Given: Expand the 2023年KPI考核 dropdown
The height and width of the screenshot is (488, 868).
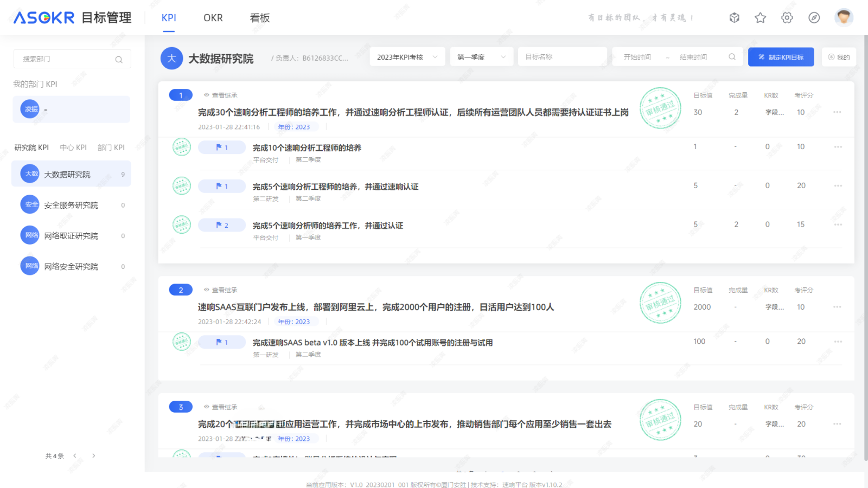Looking at the screenshot, I should coord(407,57).
